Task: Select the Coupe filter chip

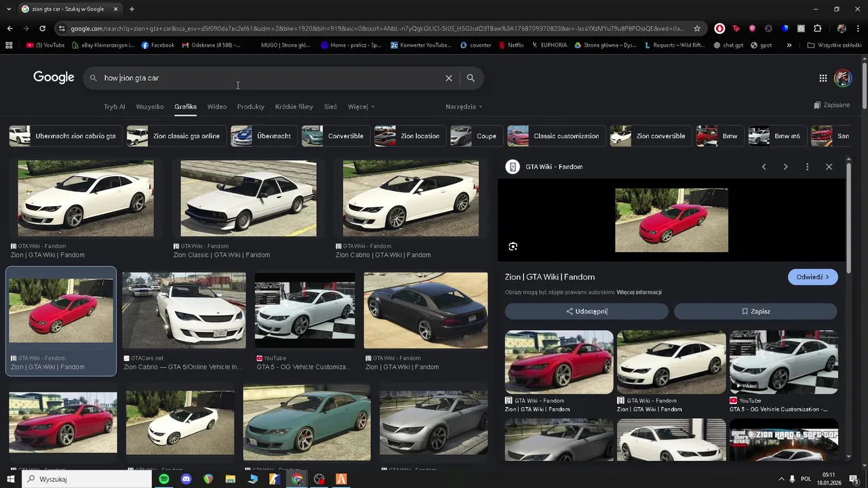Action: [x=477, y=136]
